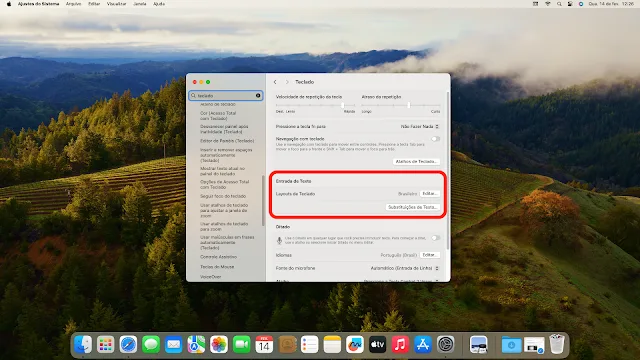640x360 pixels.
Task: Open the Não Fazer Nada fn key dropdown
Action: click(x=419, y=127)
